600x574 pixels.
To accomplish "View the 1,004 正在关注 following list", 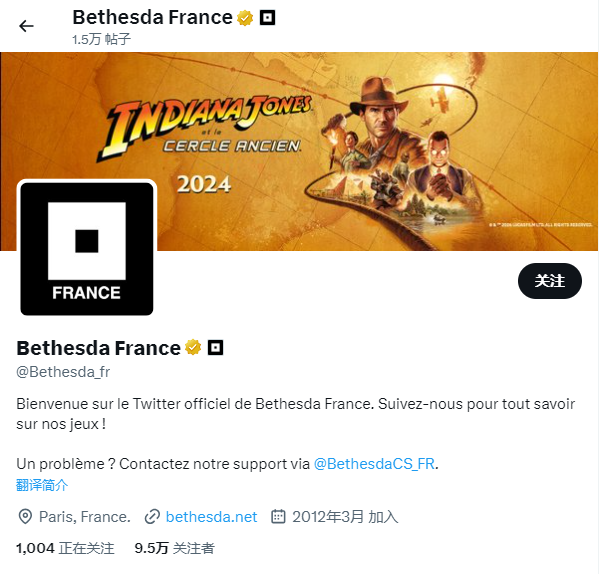I will 65,548.
